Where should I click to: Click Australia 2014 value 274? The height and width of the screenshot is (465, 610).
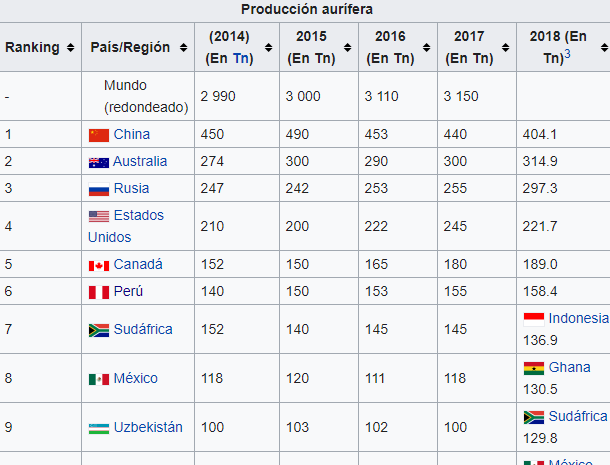(212, 161)
